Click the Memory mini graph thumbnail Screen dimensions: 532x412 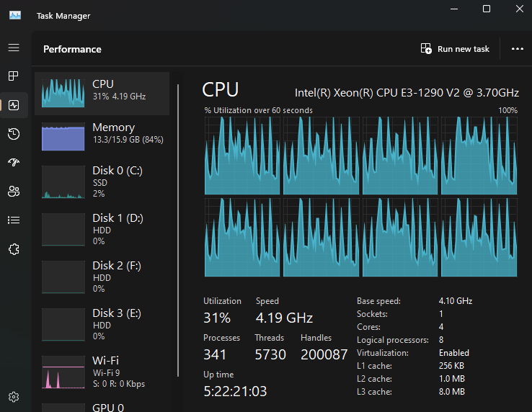[x=63, y=136]
